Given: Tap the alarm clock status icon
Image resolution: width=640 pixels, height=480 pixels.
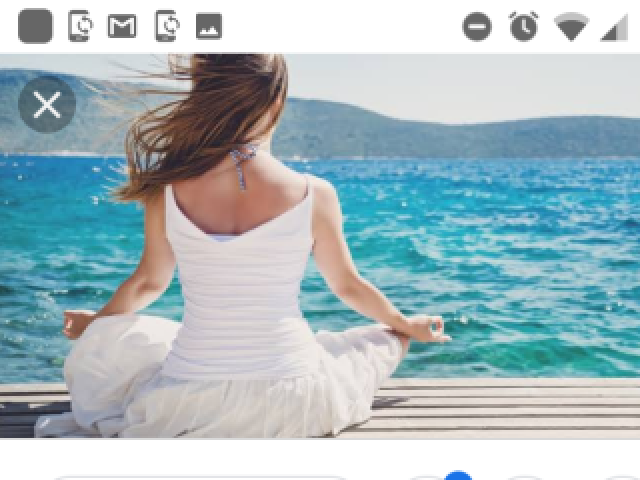Looking at the screenshot, I should tap(524, 27).
